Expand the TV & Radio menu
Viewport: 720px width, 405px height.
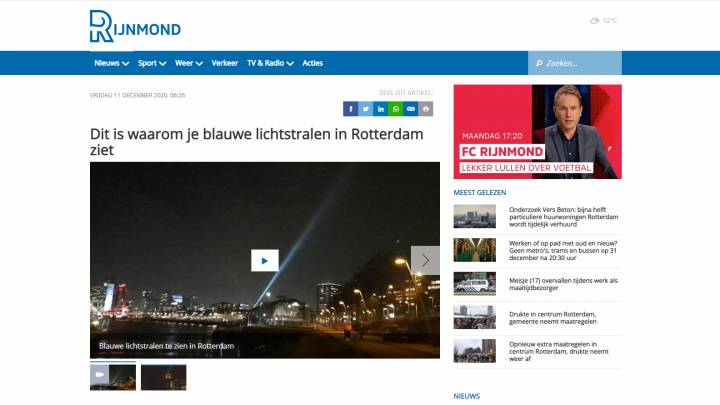click(x=270, y=63)
